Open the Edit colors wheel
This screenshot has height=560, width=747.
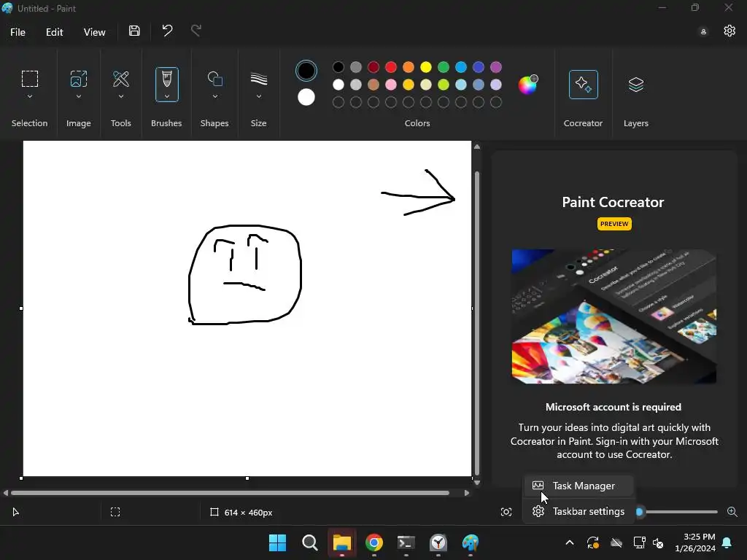(527, 85)
